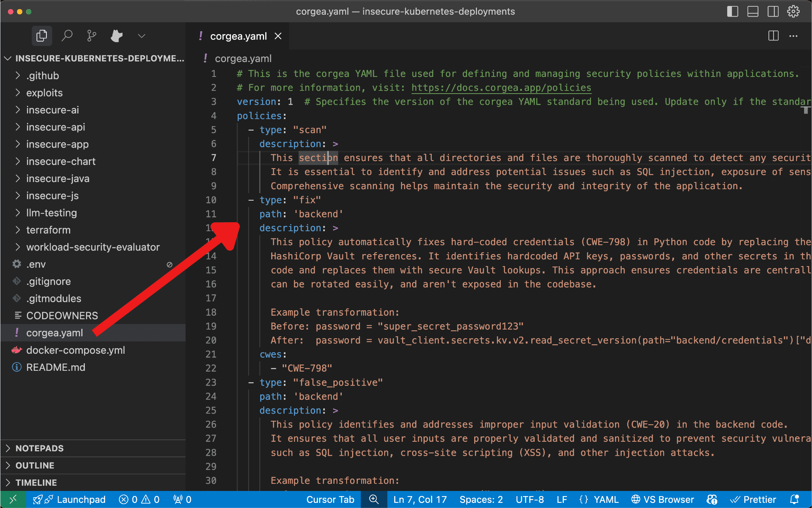Click the Spaces: 2 indentation setting
This screenshot has height=508, width=812.
481,499
